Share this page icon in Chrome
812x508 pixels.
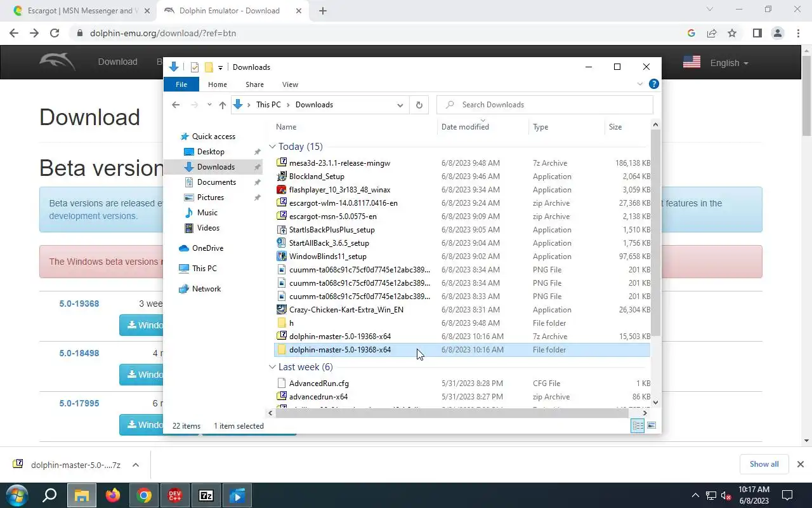point(712,33)
